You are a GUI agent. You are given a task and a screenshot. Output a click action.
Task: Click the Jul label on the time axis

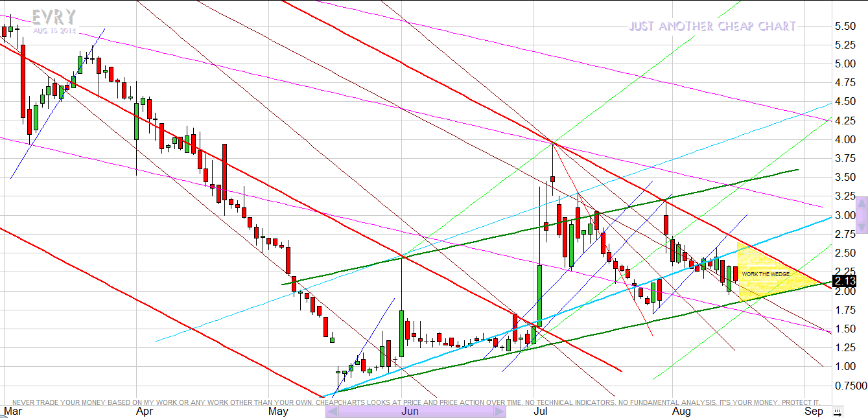(x=541, y=411)
